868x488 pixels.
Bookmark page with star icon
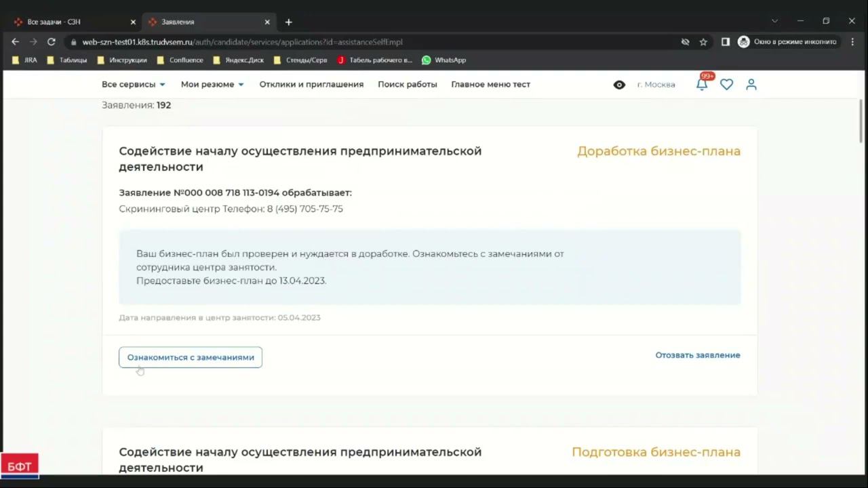(703, 42)
